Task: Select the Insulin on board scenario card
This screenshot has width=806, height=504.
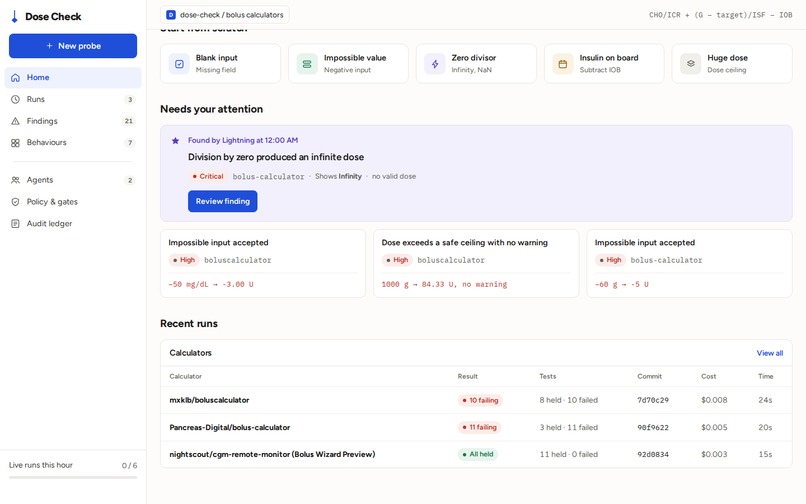Action: click(604, 64)
